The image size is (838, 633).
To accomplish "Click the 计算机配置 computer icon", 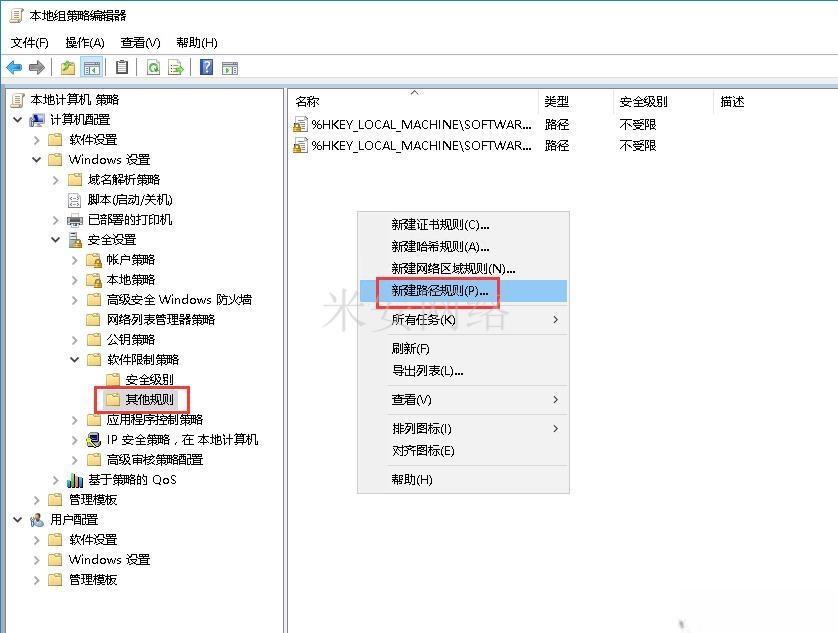I will click(x=37, y=120).
